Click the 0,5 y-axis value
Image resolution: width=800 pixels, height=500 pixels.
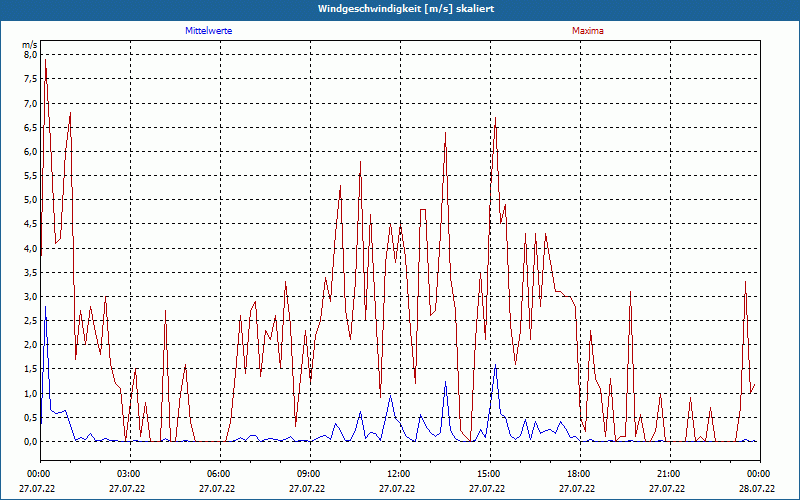(x=30, y=417)
